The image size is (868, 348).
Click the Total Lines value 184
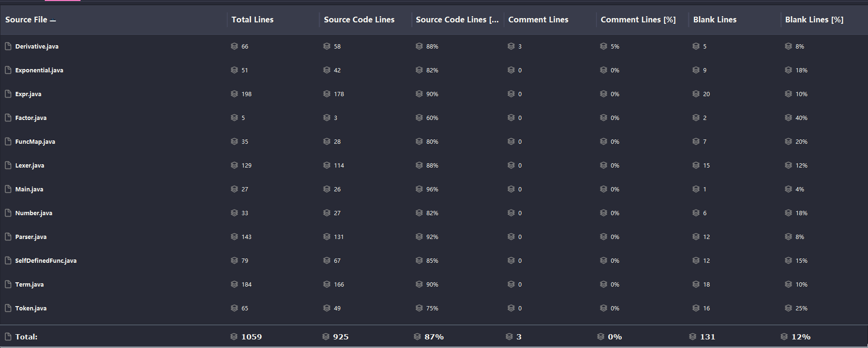click(x=246, y=284)
